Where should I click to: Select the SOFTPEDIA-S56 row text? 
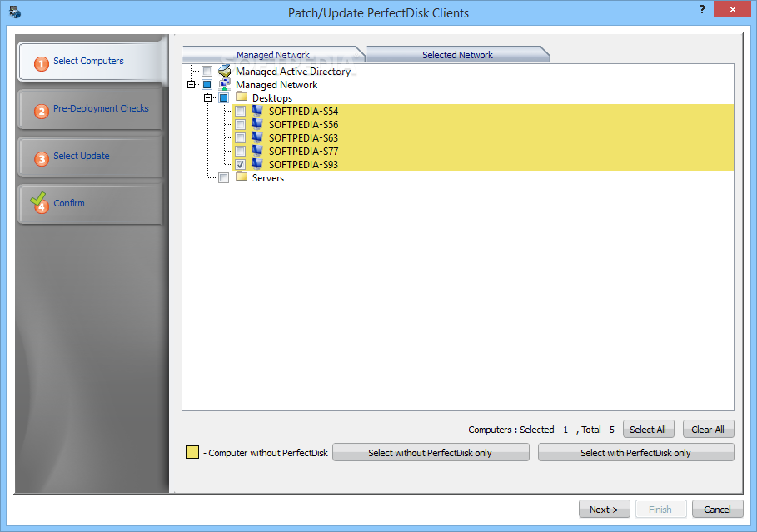tap(303, 125)
